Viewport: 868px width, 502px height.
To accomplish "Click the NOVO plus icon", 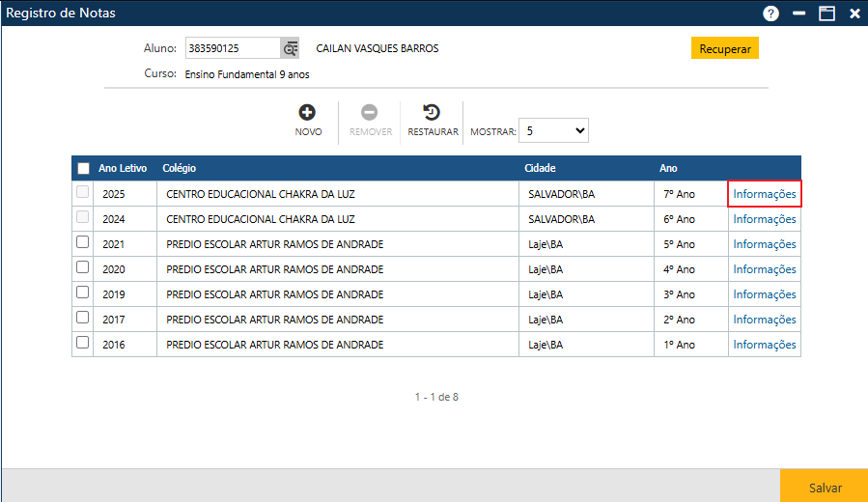I will 307,112.
